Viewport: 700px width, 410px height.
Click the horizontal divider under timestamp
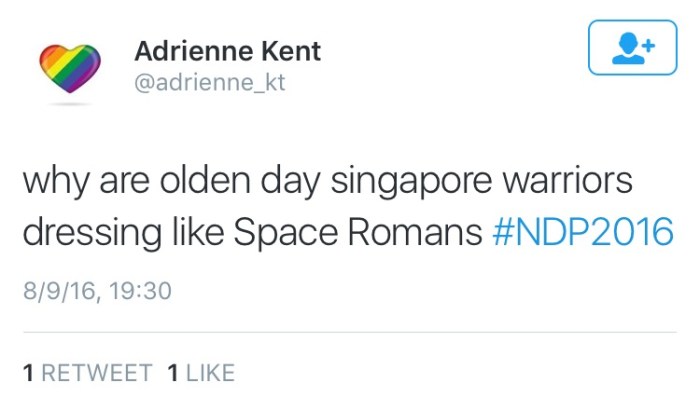[x=350, y=332]
